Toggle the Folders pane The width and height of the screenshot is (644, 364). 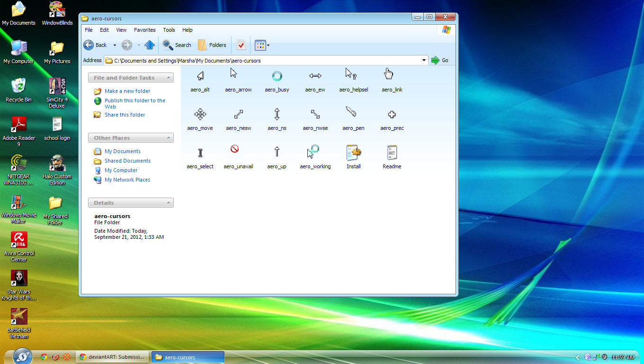[x=212, y=45]
